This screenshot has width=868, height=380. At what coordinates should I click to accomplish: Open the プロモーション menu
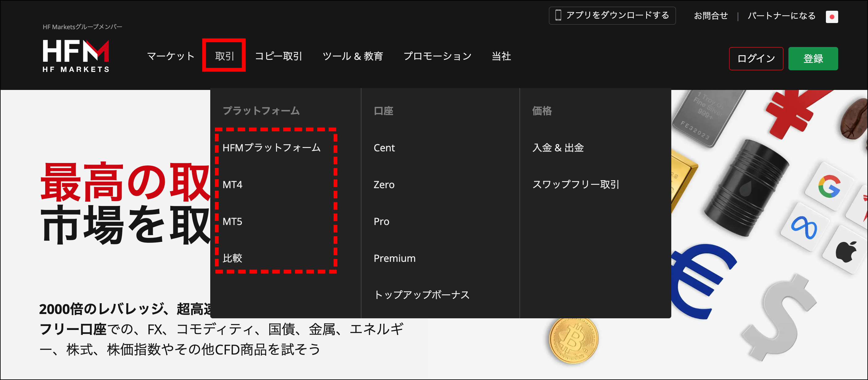(x=438, y=56)
